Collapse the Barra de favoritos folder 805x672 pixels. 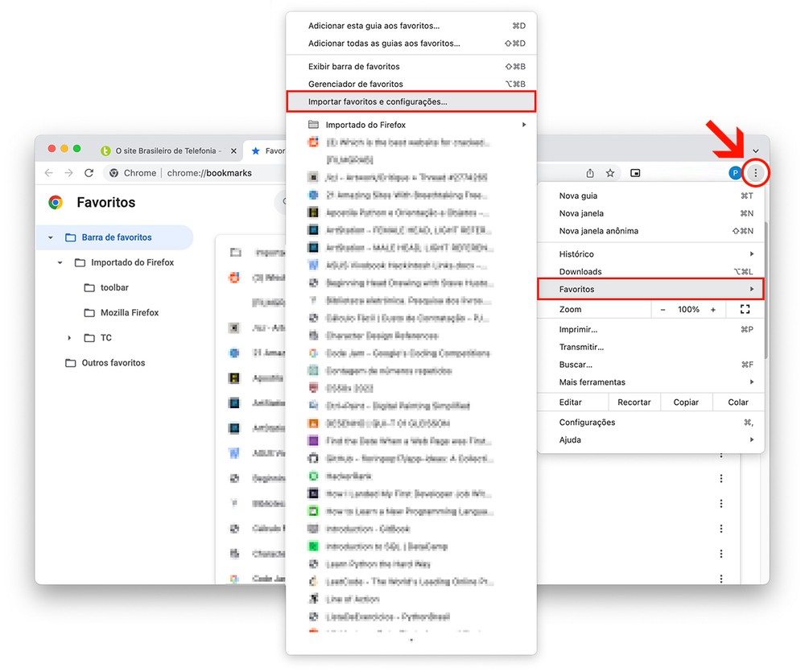point(51,238)
